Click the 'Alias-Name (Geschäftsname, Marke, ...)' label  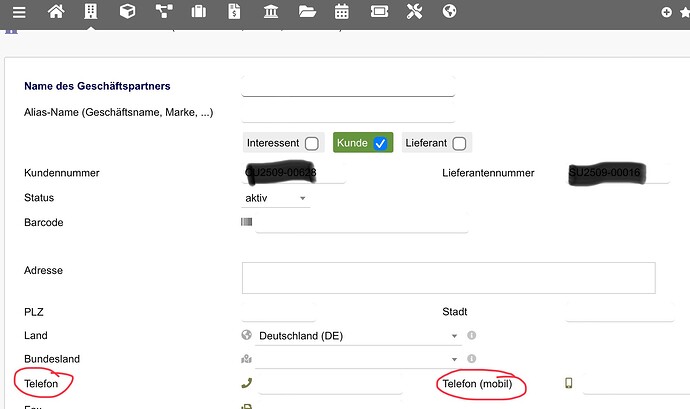118,113
